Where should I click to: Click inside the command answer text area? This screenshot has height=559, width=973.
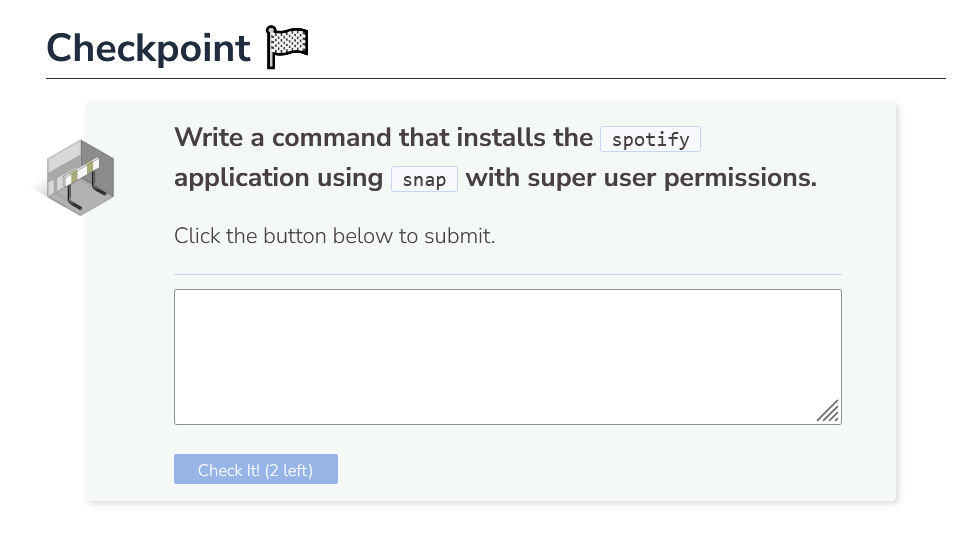(508, 357)
